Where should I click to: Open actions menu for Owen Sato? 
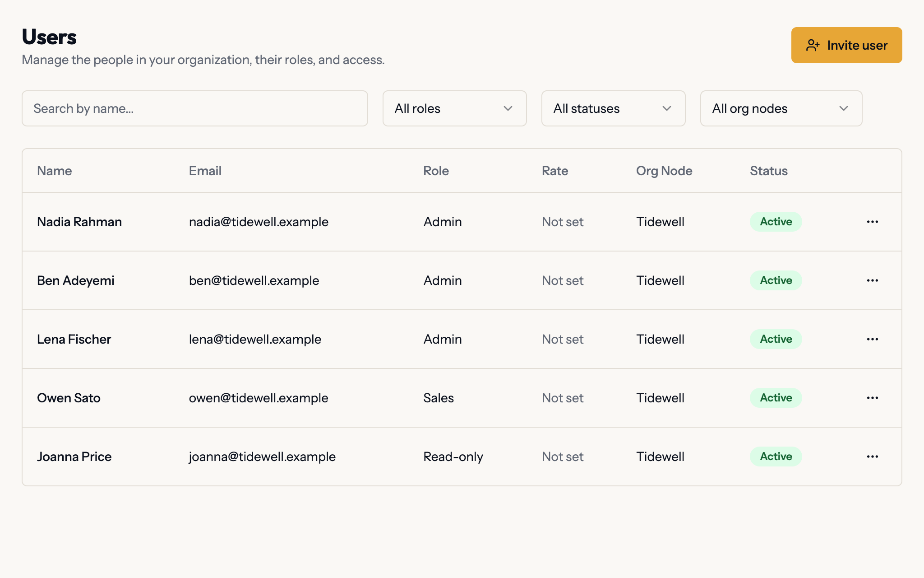pos(872,398)
